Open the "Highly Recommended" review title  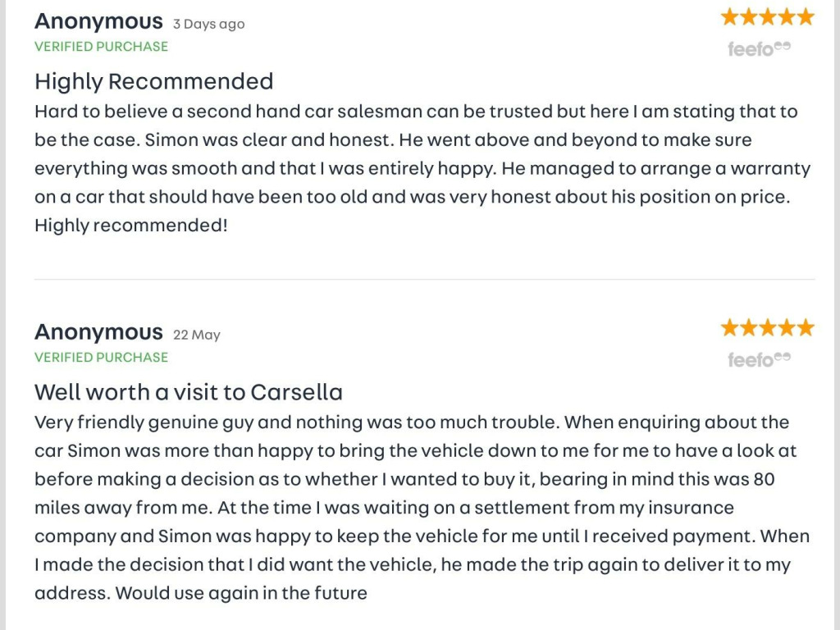[153, 81]
